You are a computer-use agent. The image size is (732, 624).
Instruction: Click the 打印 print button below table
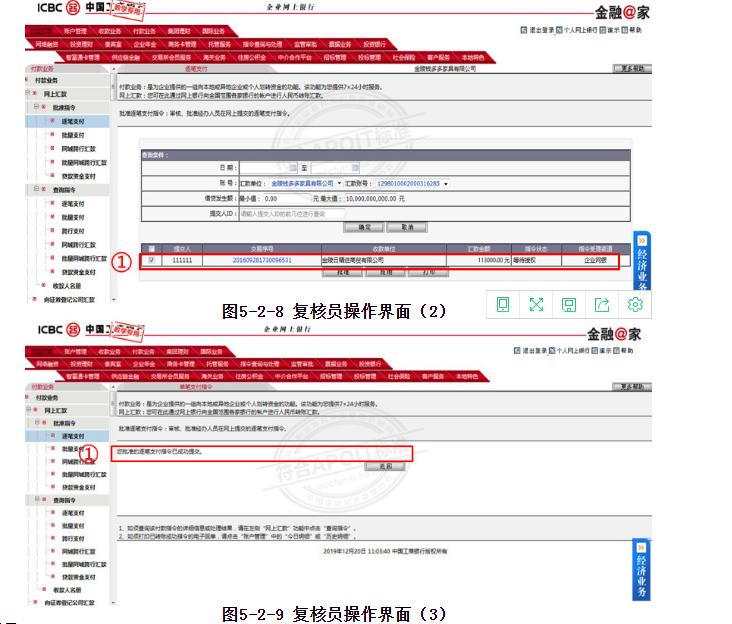[x=429, y=273]
